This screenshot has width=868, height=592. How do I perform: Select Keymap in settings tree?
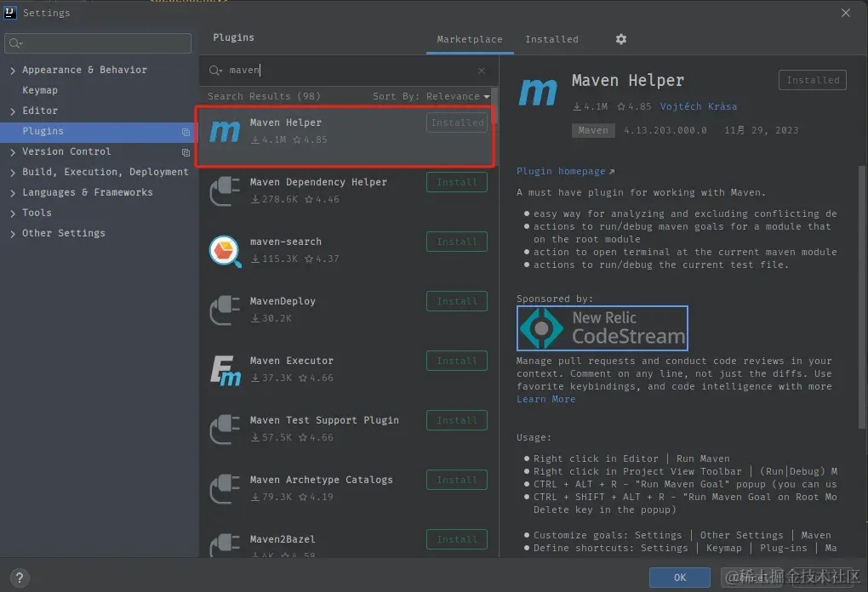[40, 90]
